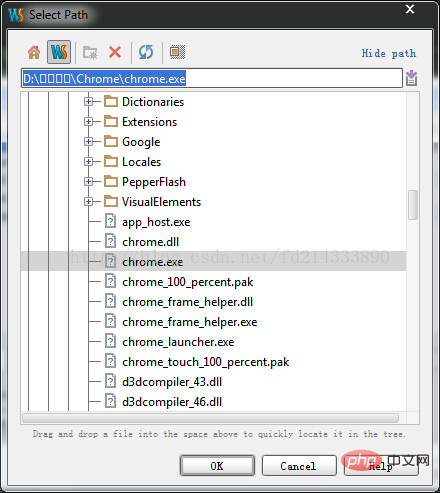Refresh the file tree with the Synchronize icon
Image resolution: width=440 pixels, height=493 pixels.
(x=146, y=52)
